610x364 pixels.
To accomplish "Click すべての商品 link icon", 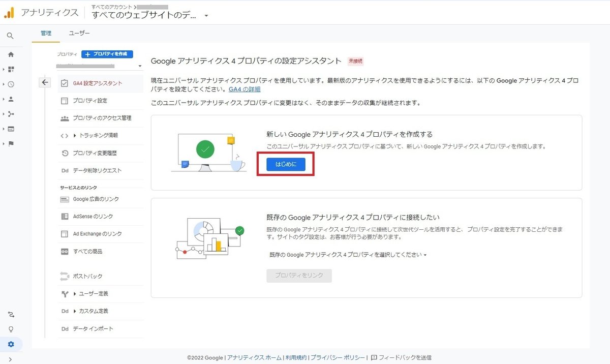I will [65, 252].
